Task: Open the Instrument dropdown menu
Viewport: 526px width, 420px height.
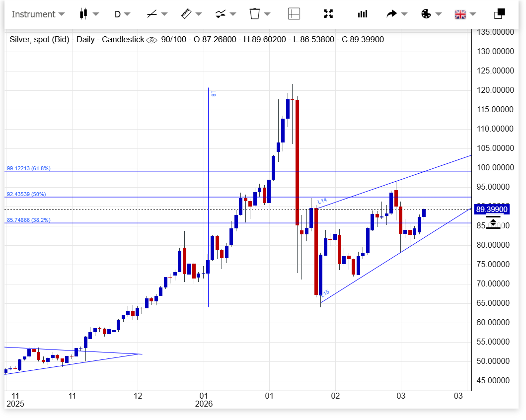Action: 38,14
